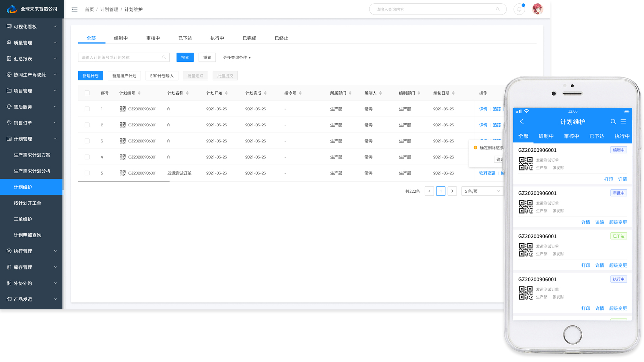Open 工单维护 in the sidebar

(23, 219)
